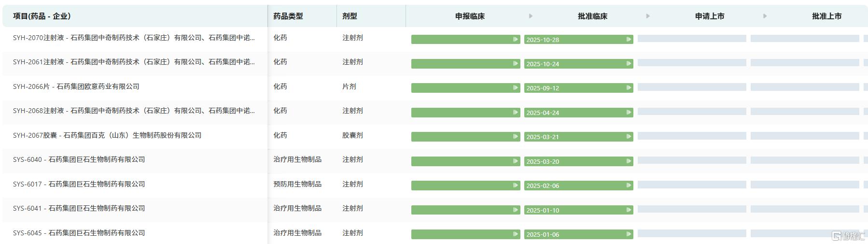Click 片剂 dosage form in SYH-2066片 row
The width and height of the screenshot is (868, 244).
pyautogui.click(x=349, y=86)
